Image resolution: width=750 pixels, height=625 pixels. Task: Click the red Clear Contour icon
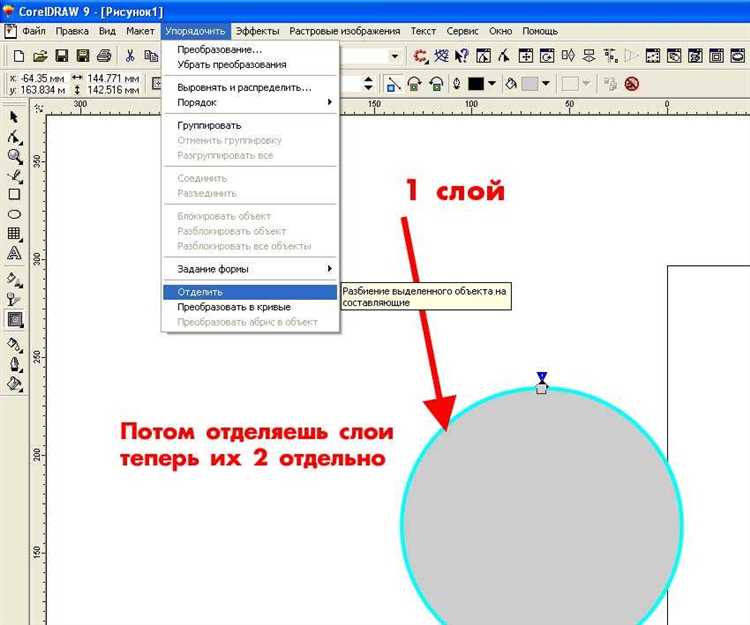632,85
